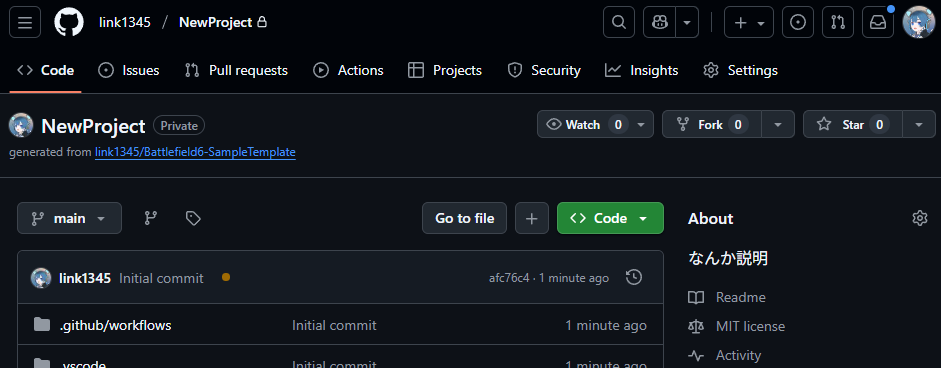941x368 pixels.
Task: Click 1 minute ago in .github/workflows row
Action: click(x=606, y=325)
